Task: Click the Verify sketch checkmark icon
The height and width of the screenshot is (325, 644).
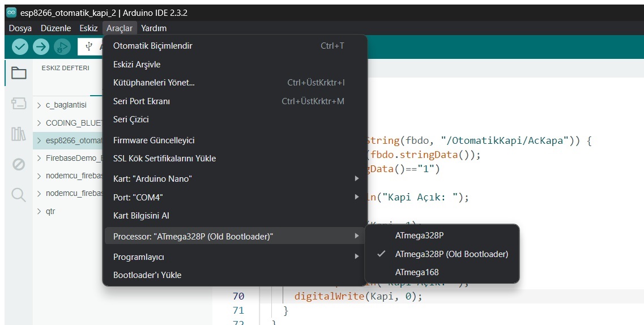Action: click(20, 46)
